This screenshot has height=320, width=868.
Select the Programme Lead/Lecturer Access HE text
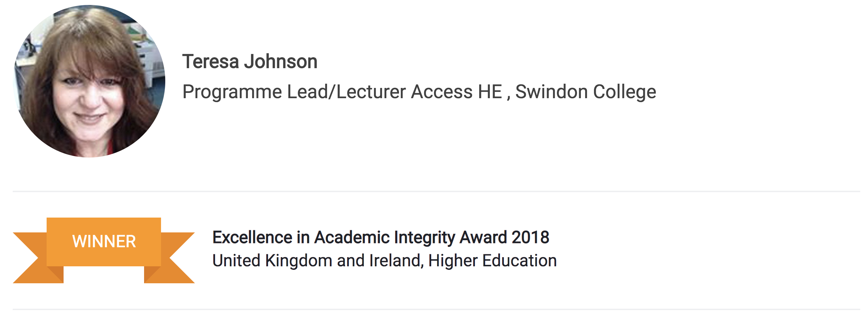coord(342,92)
